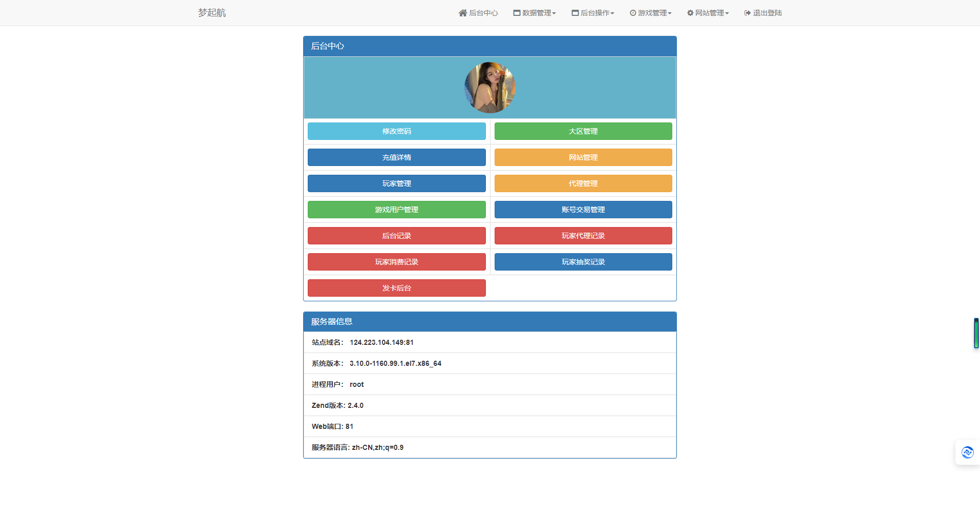Open 玩家代理记录 button

pyautogui.click(x=583, y=236)
